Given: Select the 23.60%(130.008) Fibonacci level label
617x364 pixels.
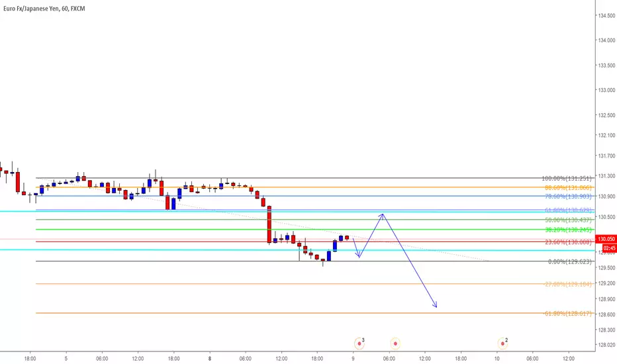Looking at the screenshot, I should (568, 242).
